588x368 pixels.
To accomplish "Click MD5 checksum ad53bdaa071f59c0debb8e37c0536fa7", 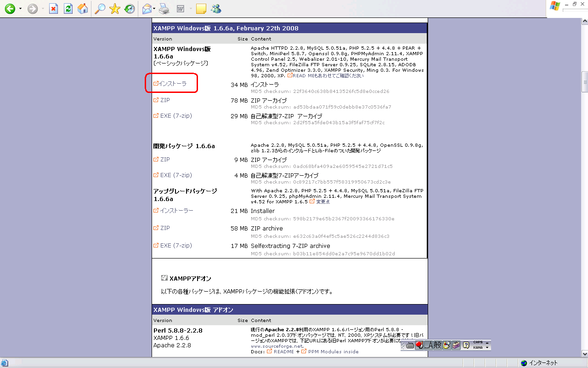I will (x=321, y=107).
